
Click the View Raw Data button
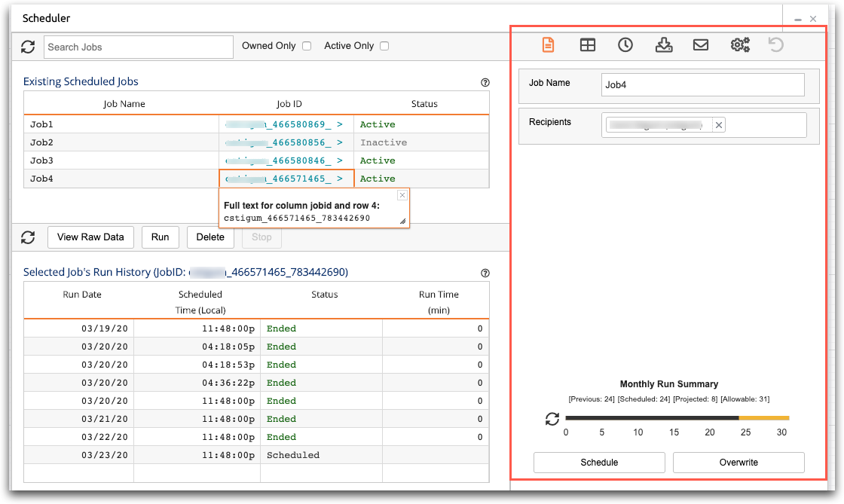(x=90, y=237)
